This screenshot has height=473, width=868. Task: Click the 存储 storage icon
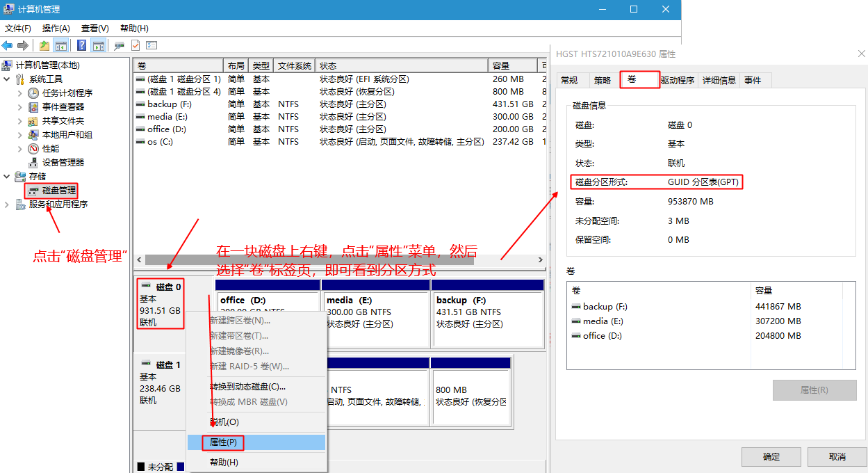(x=20, y=177)
